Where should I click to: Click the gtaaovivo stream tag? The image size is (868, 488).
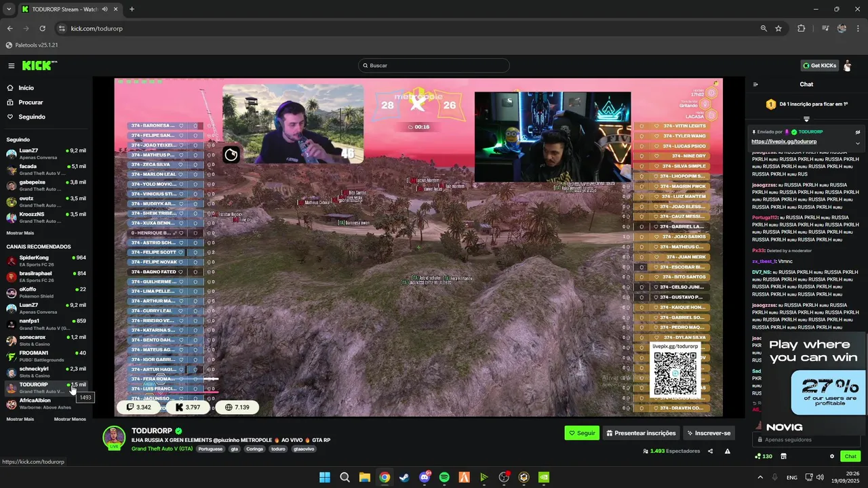click(x=304, y=449)
